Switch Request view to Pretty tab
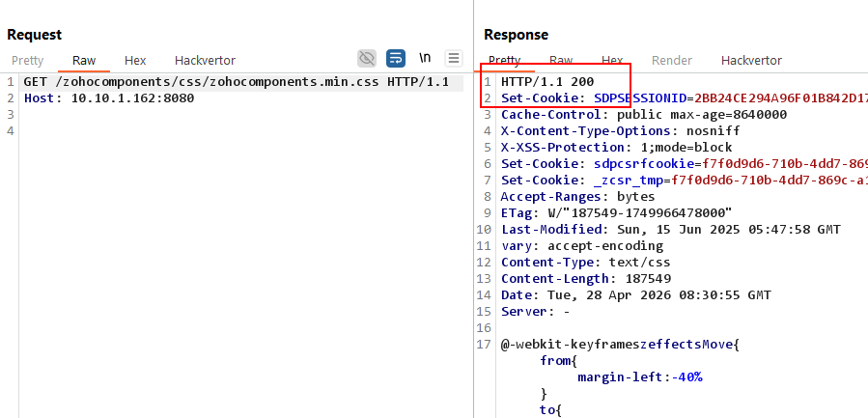Viewport: 868px width, 418px height. 27,61
